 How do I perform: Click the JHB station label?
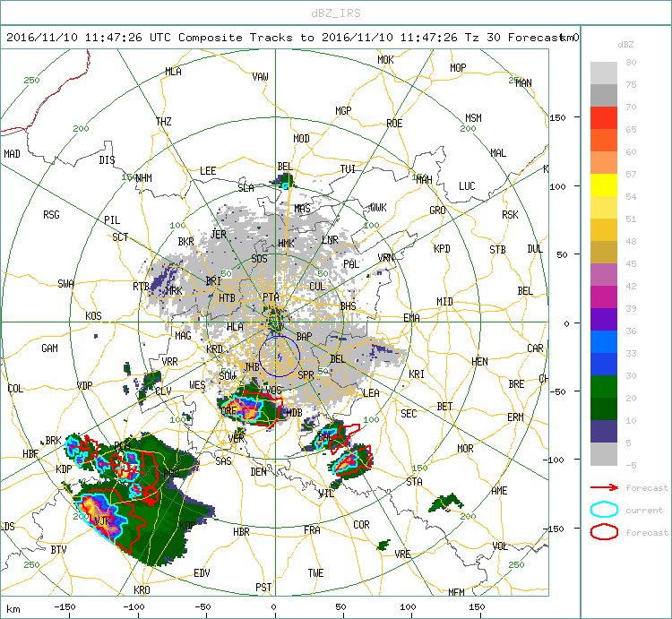coord(252,366)
